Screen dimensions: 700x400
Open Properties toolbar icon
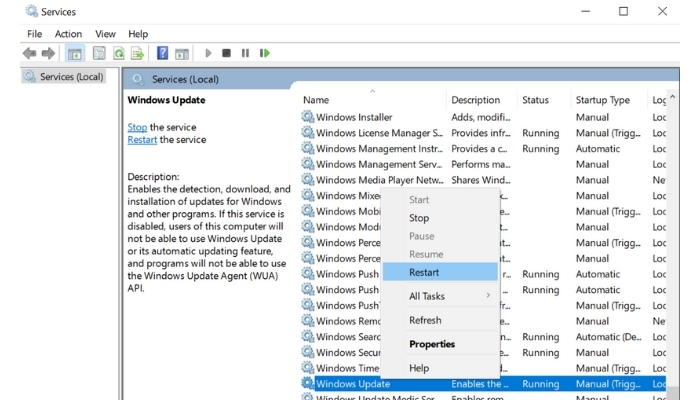(x=99, y=54)
